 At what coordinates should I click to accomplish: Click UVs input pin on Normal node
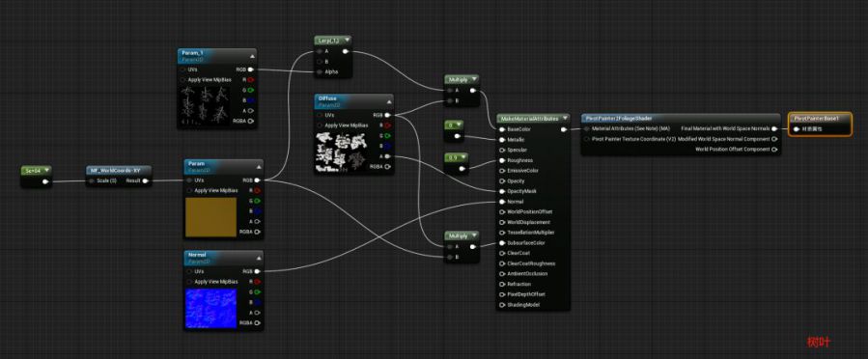(x=189, y=271)
